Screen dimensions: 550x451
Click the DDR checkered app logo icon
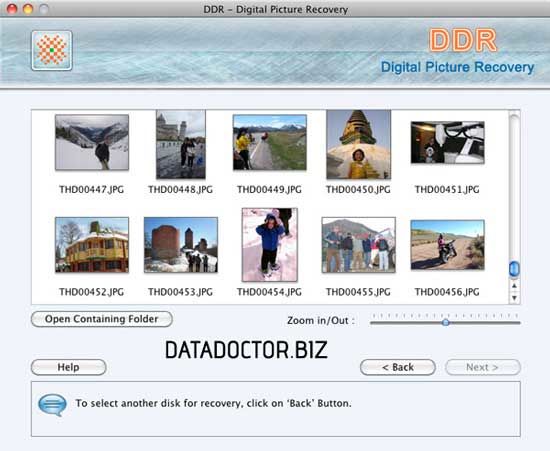click(x=52, y=51)
